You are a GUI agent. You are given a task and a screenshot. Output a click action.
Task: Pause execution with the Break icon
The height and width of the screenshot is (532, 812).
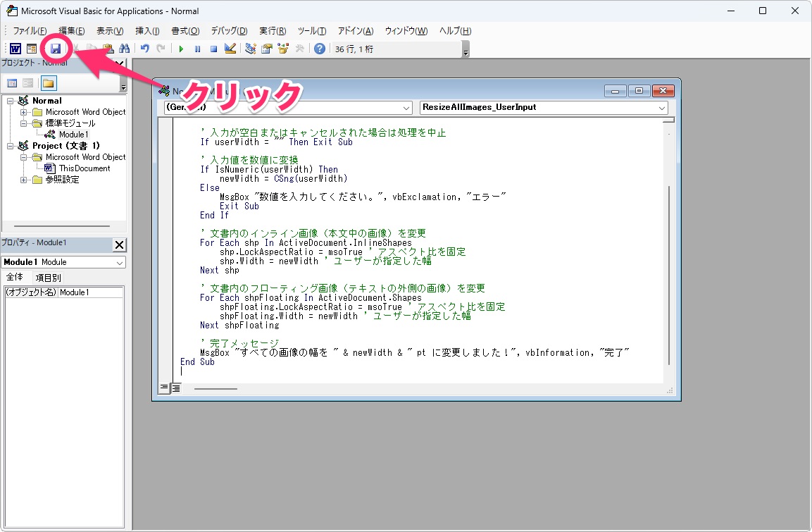point(197,48)
